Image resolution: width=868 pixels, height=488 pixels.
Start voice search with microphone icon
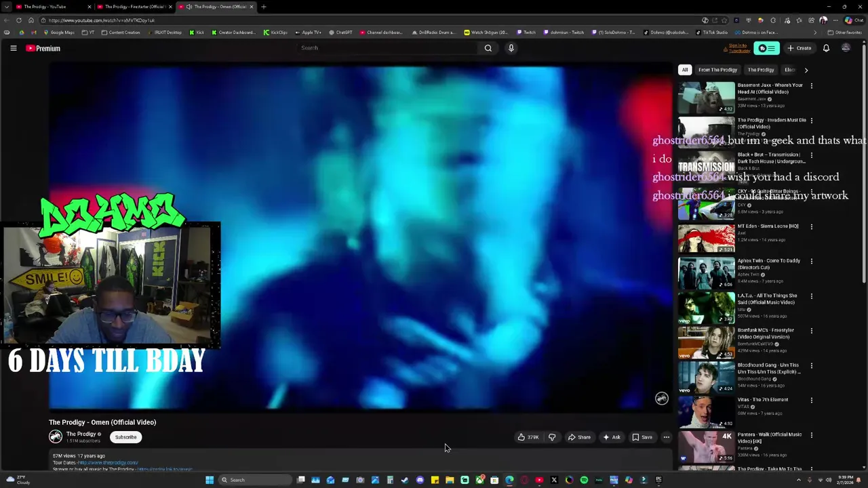[511, 48]
